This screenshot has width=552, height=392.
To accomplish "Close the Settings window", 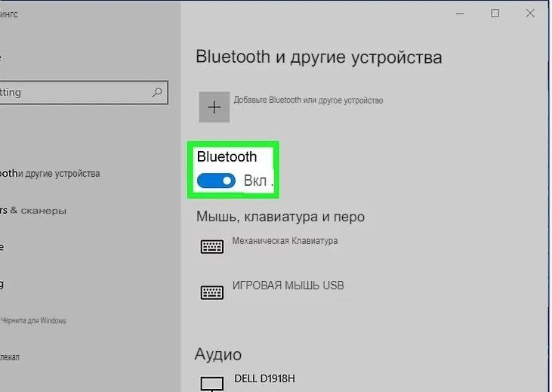I will click(x=530, y=14).
